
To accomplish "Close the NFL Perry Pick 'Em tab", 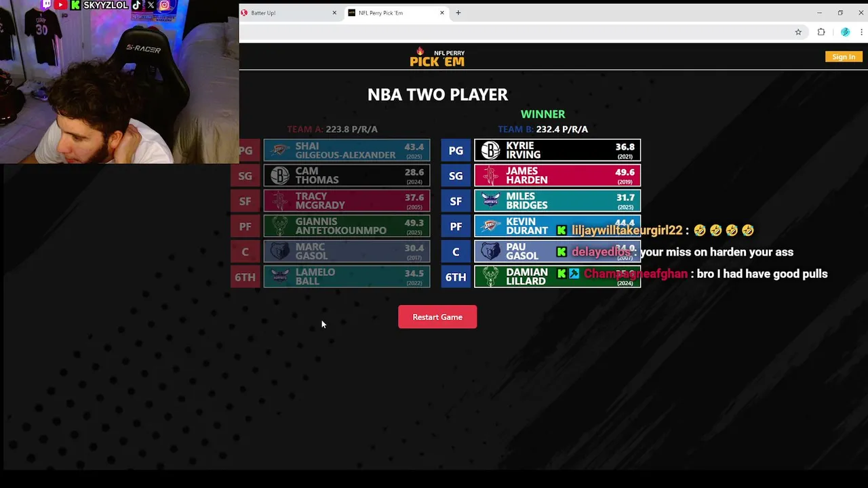I will coord(442,13).
